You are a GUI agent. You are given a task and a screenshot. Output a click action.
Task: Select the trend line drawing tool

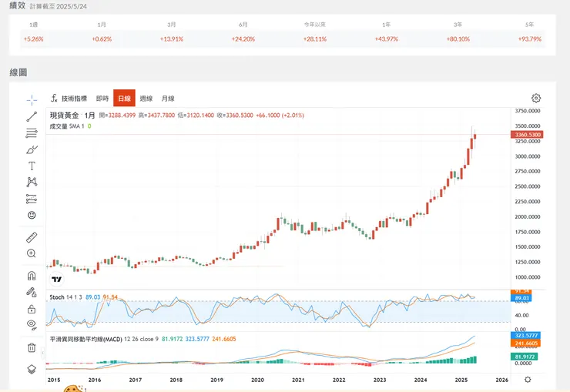point(32,116)
